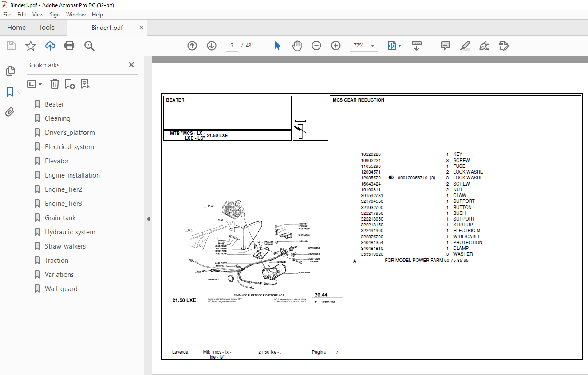Click the page number field
Viewport: 588px width, 375px height.
pyautogui.click(x=232, y=46)
